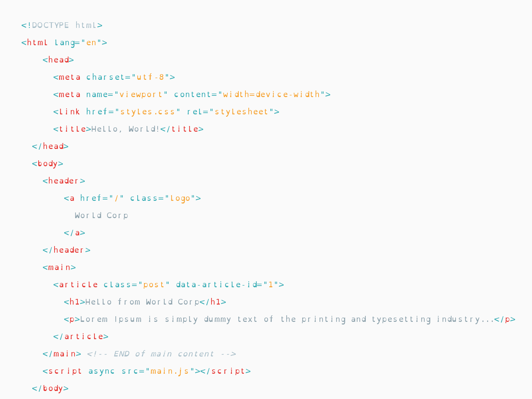Click the h1 heading Hello from World Corp

[142, 302]
